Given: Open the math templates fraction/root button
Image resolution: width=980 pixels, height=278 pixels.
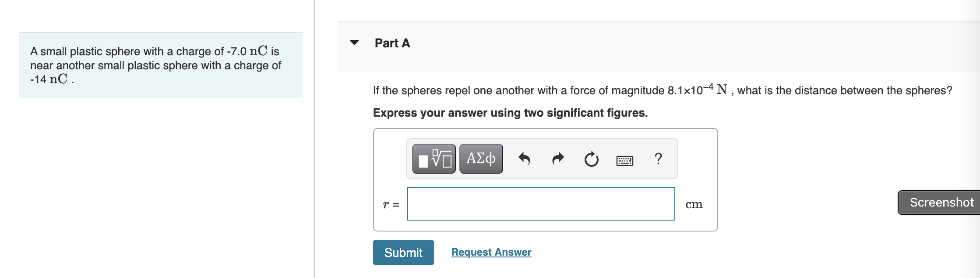Looking at the screenshot, I should pos(434,159).
